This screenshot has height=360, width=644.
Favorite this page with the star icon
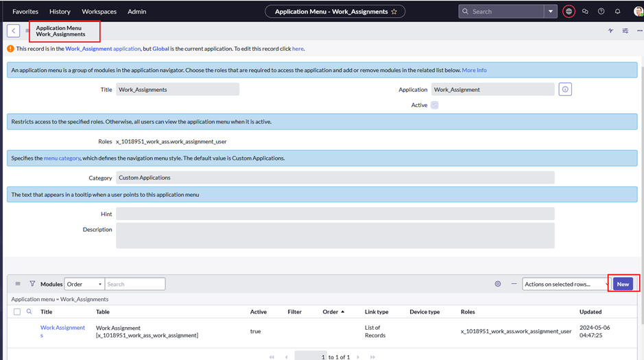click(x=394, y=12)
